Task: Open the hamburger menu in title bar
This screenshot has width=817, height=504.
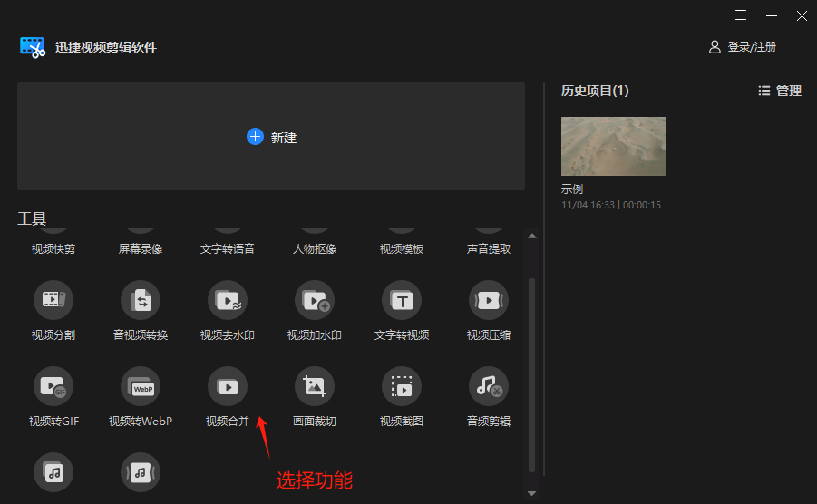Action: click(x=741, y=15)
